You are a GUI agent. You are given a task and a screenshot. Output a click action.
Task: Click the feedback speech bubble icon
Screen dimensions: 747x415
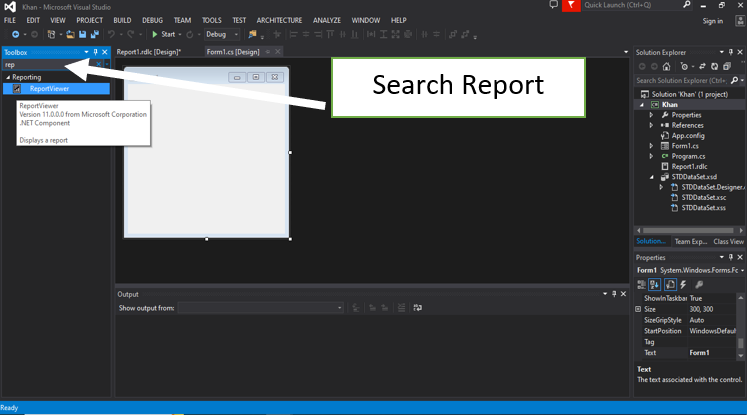553,5
